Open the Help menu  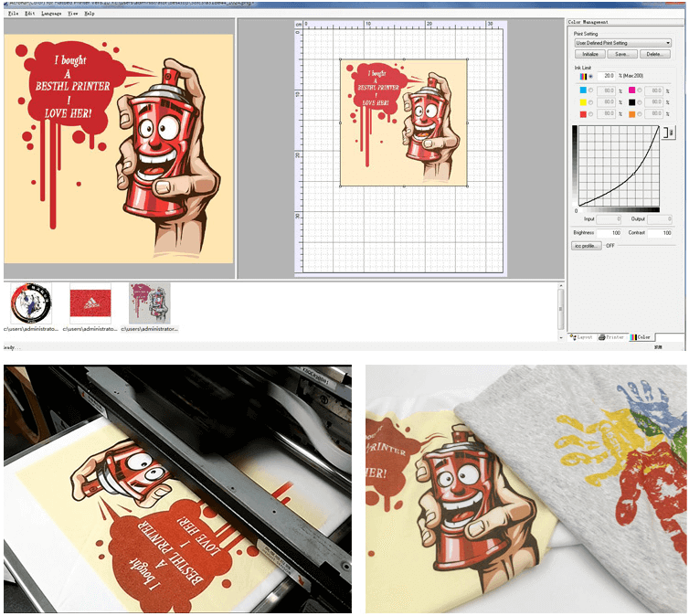coord(90,14)
